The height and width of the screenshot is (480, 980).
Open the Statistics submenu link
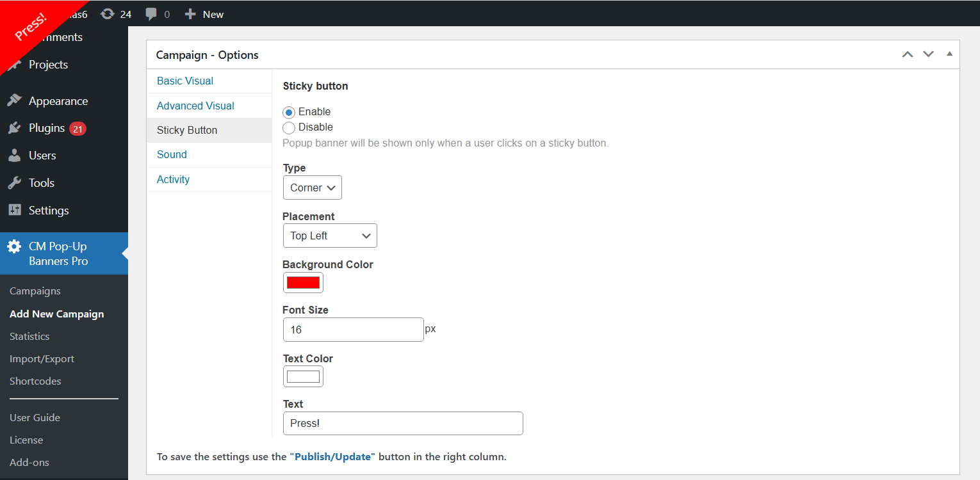coord(29,336)
